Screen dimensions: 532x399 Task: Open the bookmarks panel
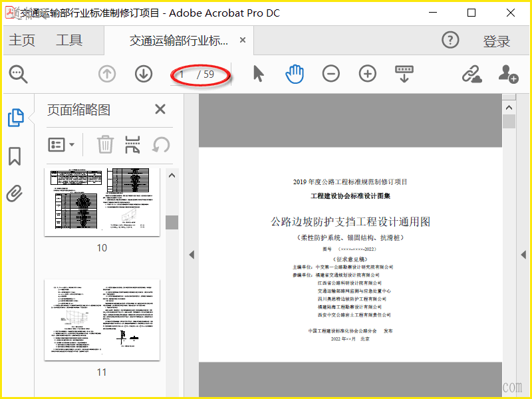15,156
